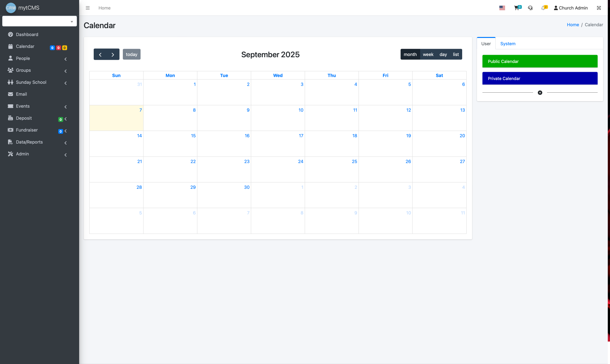
Task: Click the Fundraiser money bill icon
Action: 10,130
